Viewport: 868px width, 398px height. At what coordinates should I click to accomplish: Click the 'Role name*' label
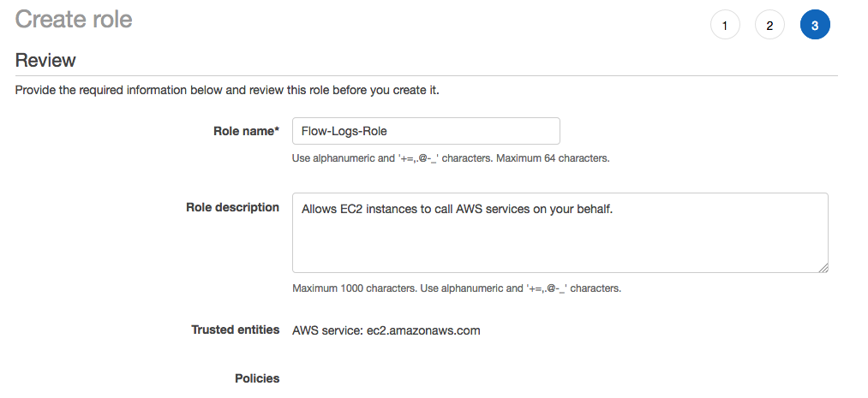[x=246, y=131]
